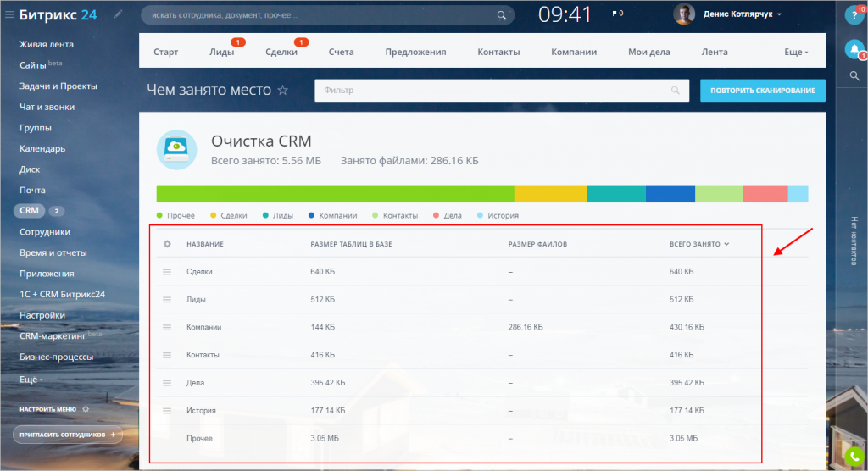Click the star to favorite this page

click(x=283, y=90)
